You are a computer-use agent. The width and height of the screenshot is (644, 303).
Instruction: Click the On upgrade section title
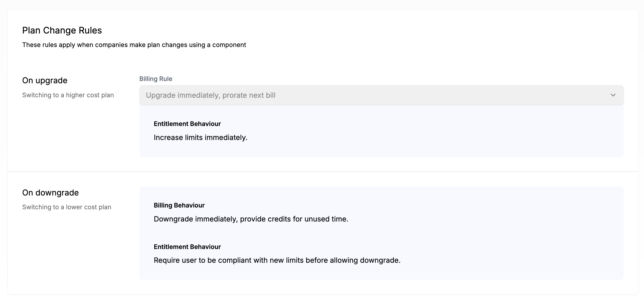[x=45, y=80]
